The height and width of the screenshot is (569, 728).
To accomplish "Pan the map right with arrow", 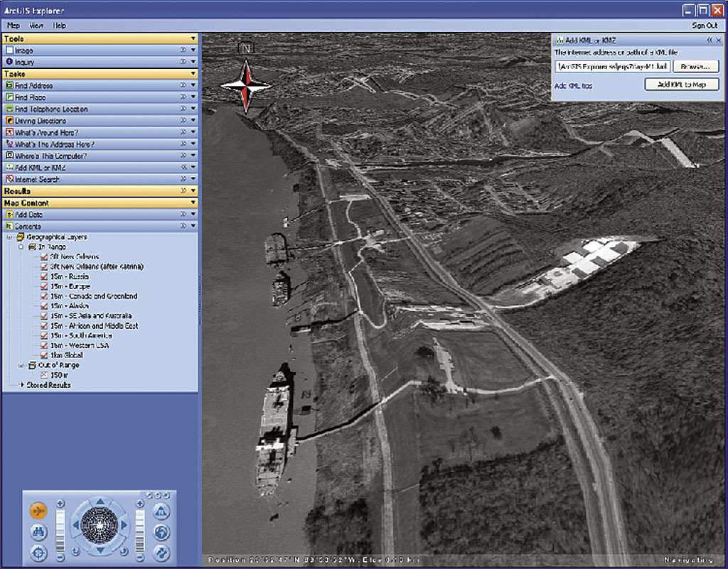I will (124, 526).
